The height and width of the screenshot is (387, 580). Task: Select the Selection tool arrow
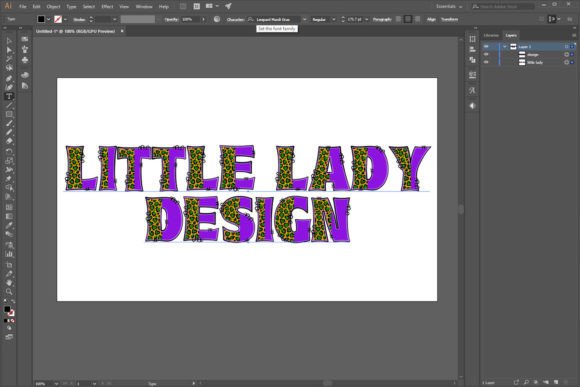pyautogui.click(x=9, y=41)
